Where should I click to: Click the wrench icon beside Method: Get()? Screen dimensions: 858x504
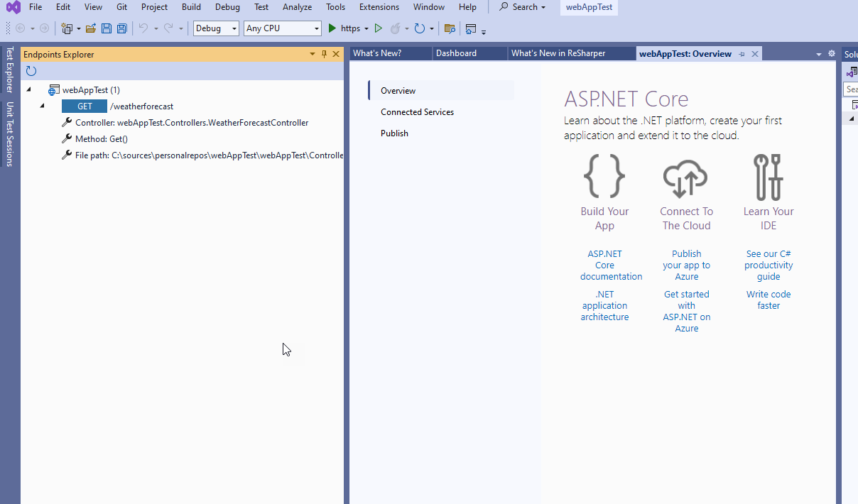point(67,138)
